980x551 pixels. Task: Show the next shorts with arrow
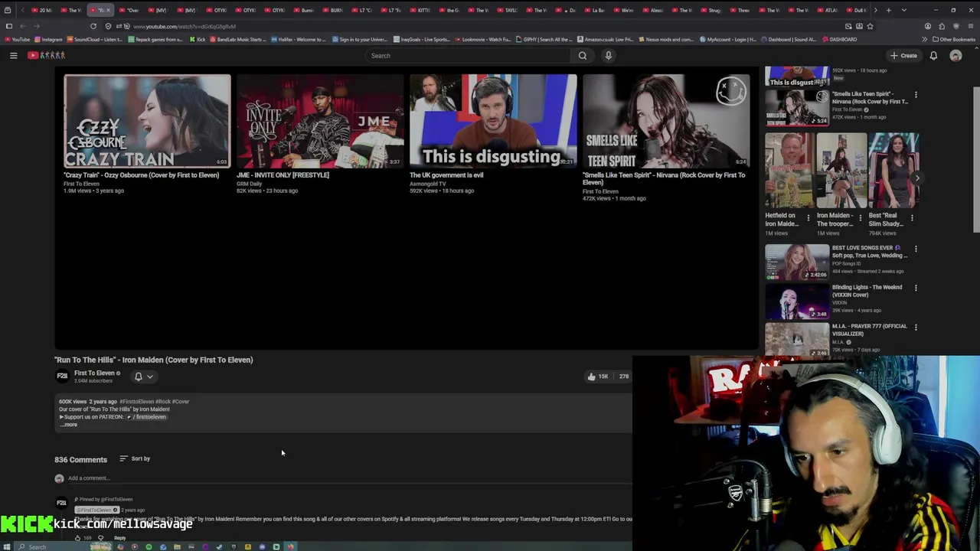click(917, 178)
